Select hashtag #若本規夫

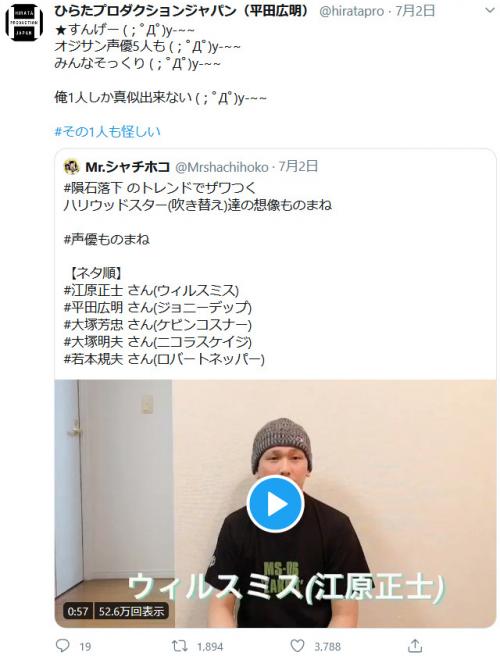[93, 359]
